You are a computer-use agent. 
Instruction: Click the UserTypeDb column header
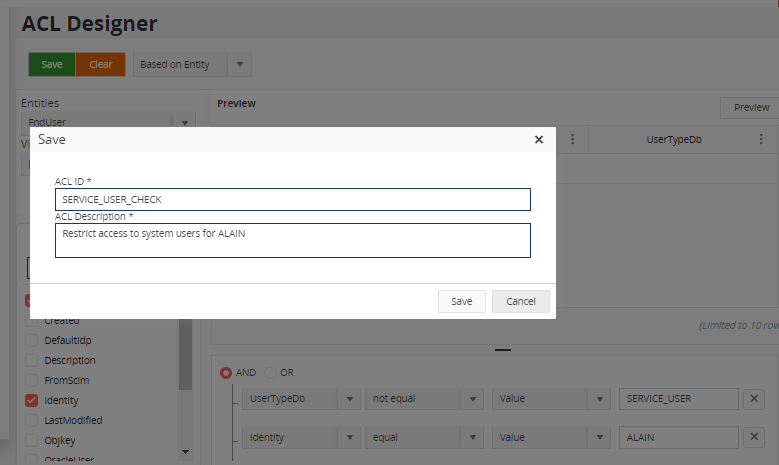click(x=674, y=140)
